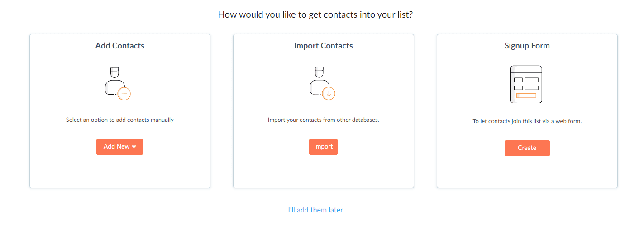Image resolution: width=644 pixels, height=226 pixels.
Task: Choose "I'll add them later" link
Action: (315, 210)
